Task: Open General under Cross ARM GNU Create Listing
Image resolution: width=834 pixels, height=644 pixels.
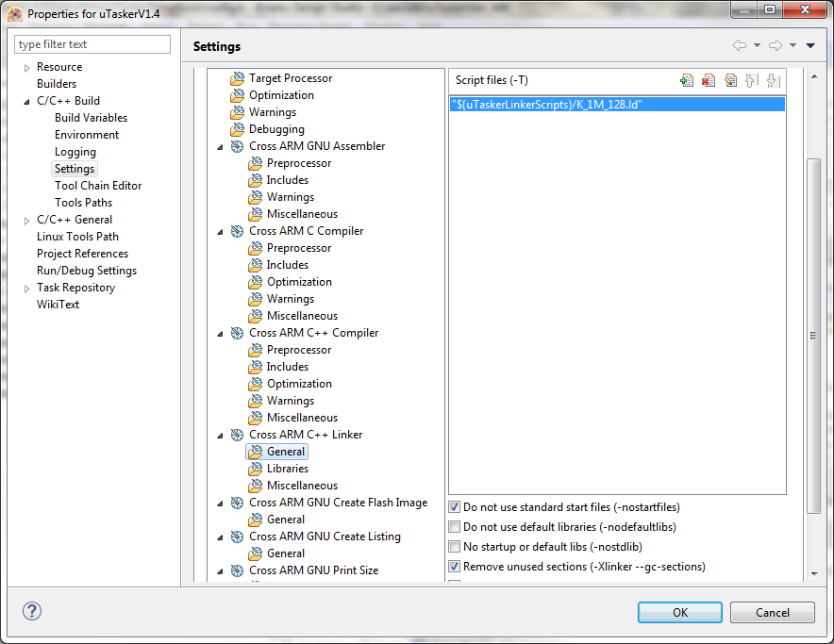Action: pyautogui.click(x=286, y=553)
